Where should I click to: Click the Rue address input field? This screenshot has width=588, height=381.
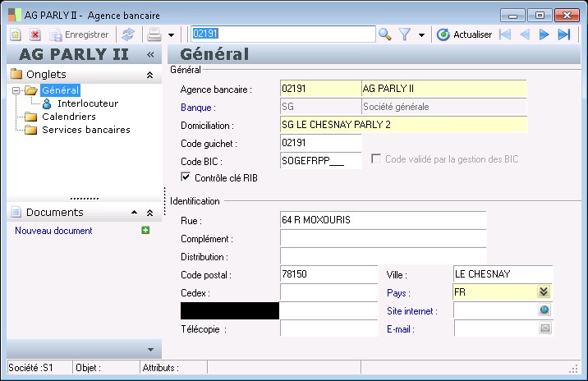383,220
